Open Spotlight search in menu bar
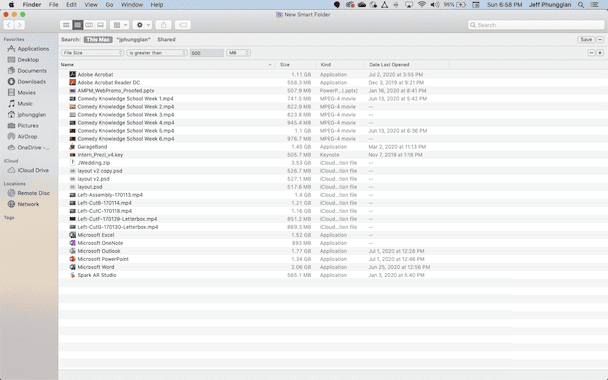 (x=580, y=5)
